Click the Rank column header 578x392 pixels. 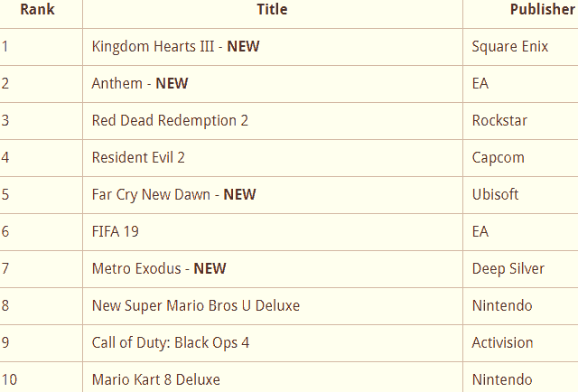pos(37,10)
